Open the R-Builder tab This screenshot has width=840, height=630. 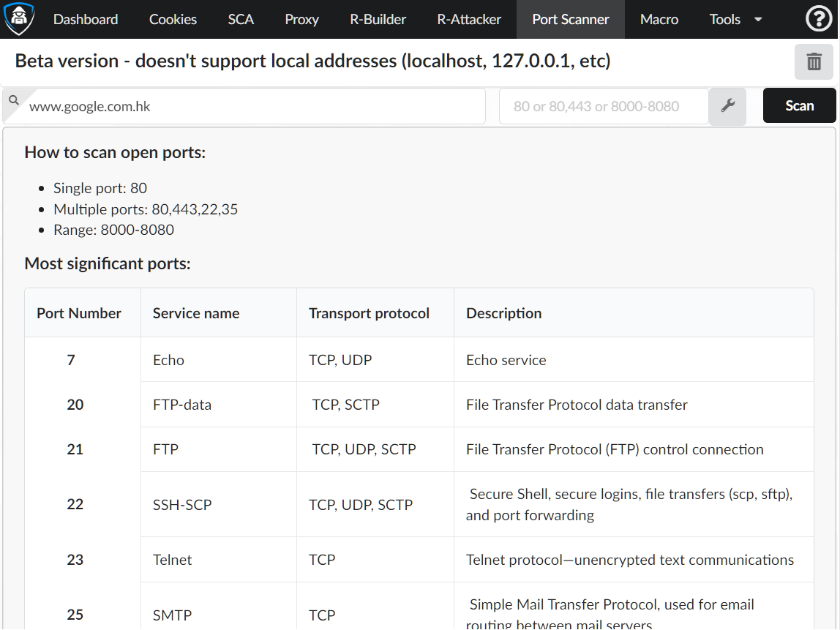pyautogui.click(x=378, y=20)
